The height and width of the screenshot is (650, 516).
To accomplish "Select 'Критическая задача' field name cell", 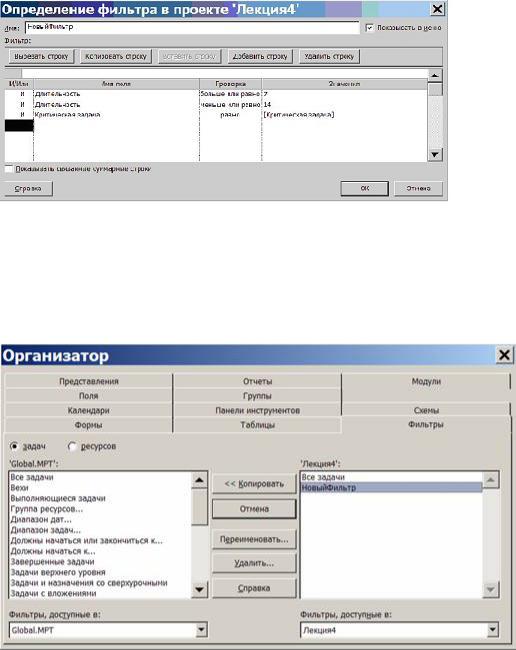I will pos(116,114).
